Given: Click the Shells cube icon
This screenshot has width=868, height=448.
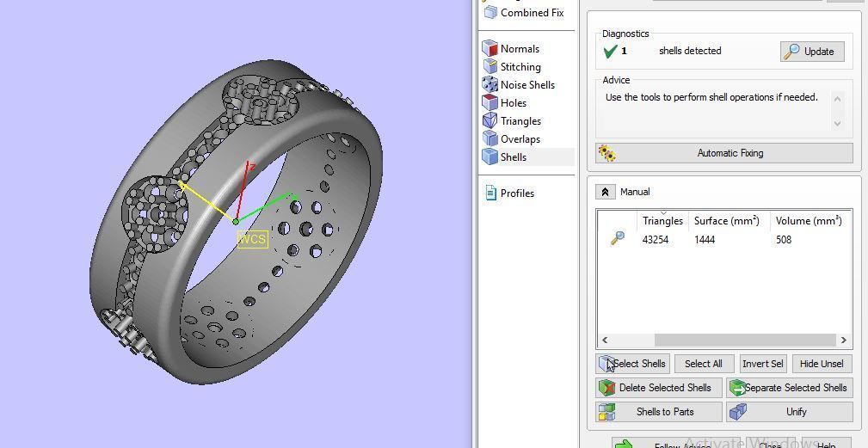Looking at the screenshot, I should 489,157.
